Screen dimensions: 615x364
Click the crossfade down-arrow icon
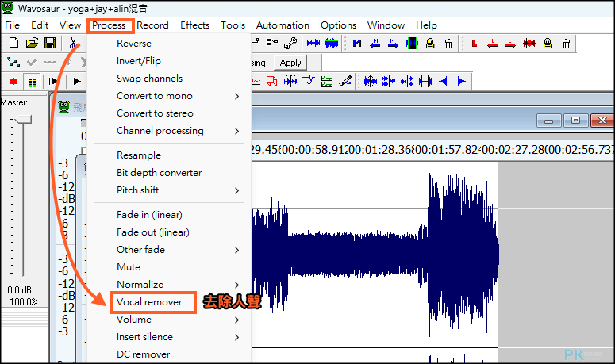[309, 82]
